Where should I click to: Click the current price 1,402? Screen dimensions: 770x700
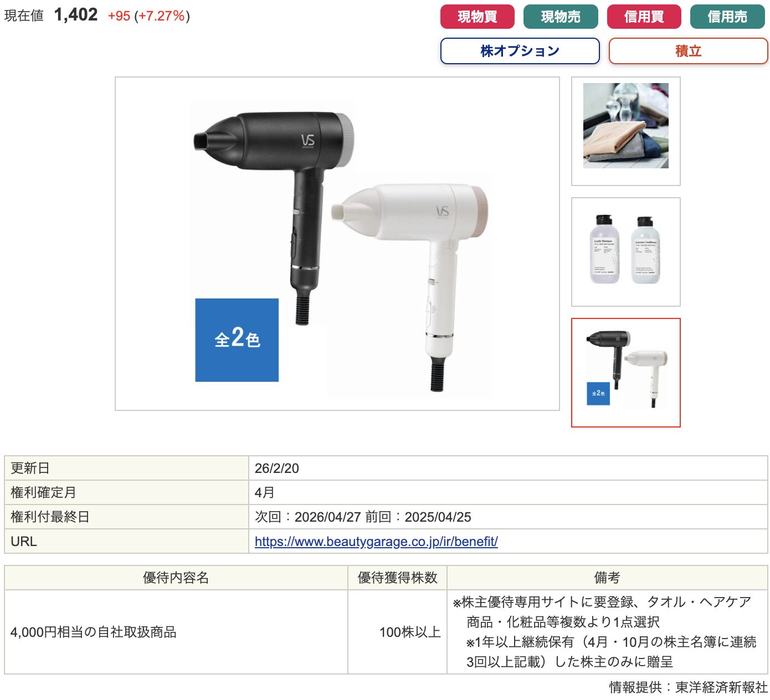tap(76, 15)
